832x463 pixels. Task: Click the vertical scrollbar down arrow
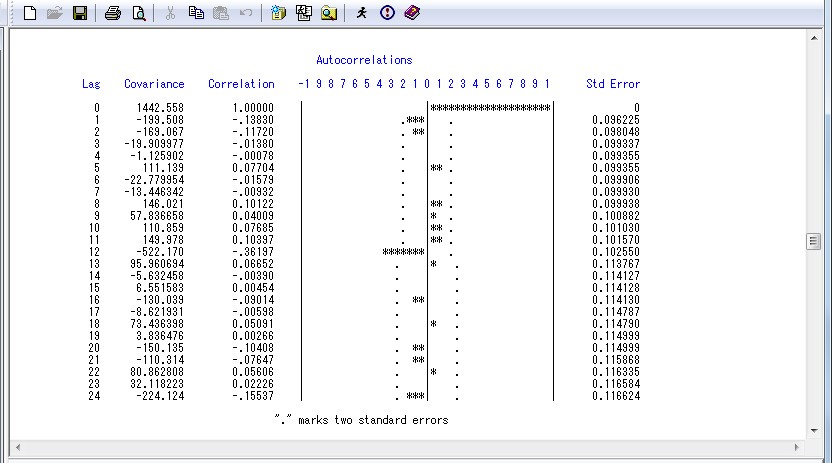(x=813, y=427)
